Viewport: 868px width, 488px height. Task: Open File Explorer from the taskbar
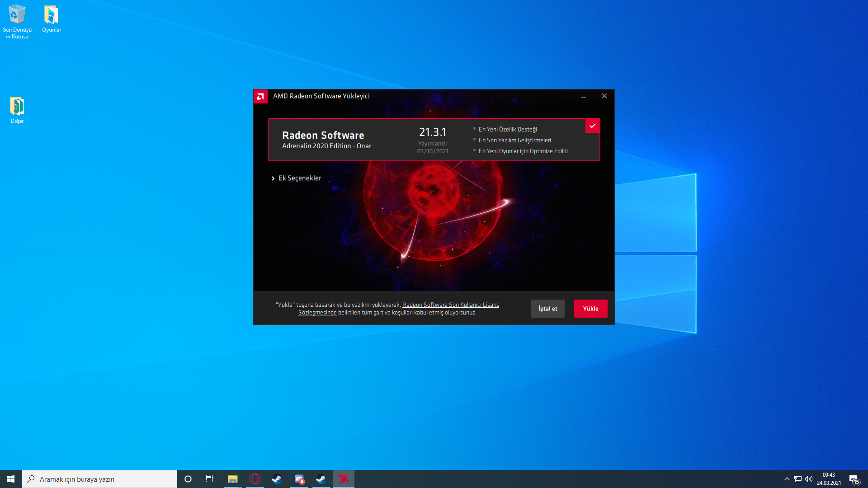click(x=232, y=479)
